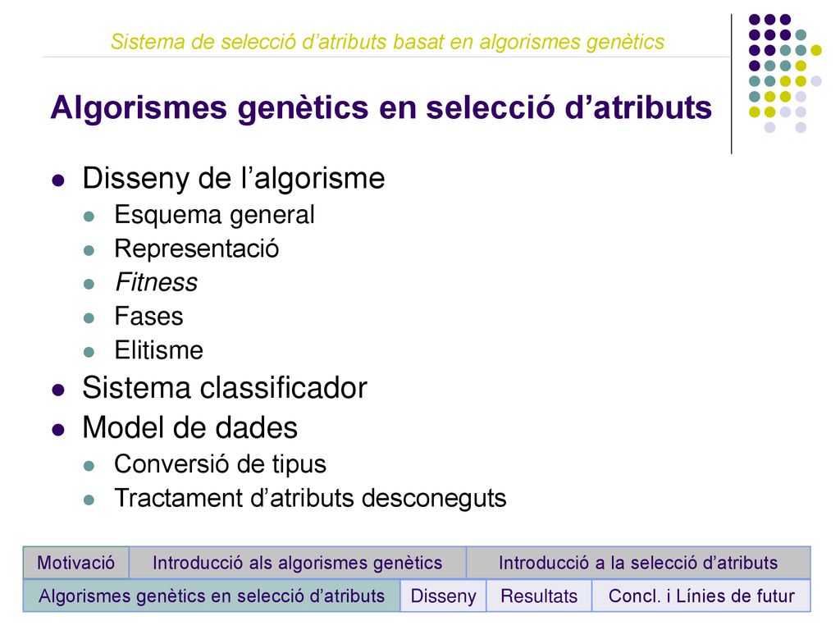Click the decorative dot pattern graphic

point(785,73)
